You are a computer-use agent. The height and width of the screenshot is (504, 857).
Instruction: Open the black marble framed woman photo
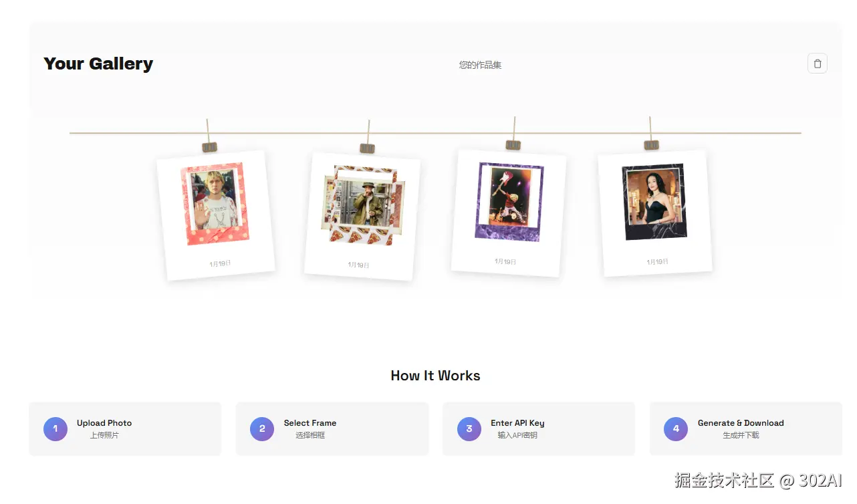pos(654,201)
